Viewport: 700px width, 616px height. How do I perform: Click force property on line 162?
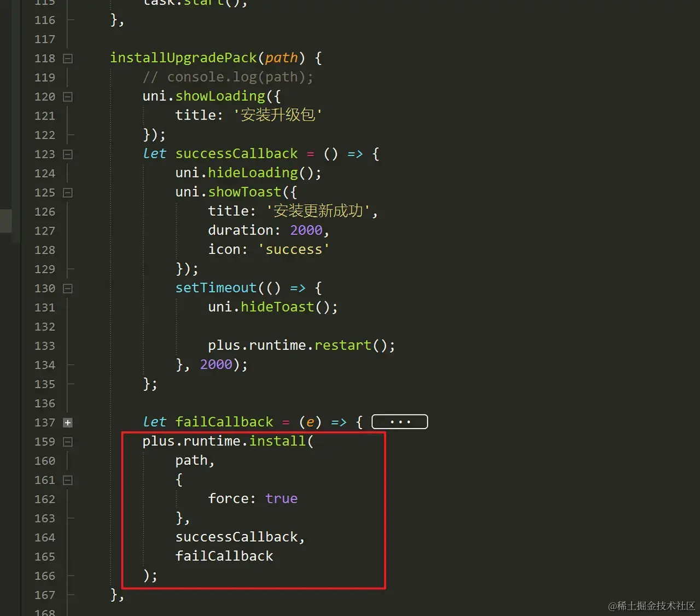[x=228, y=498]
